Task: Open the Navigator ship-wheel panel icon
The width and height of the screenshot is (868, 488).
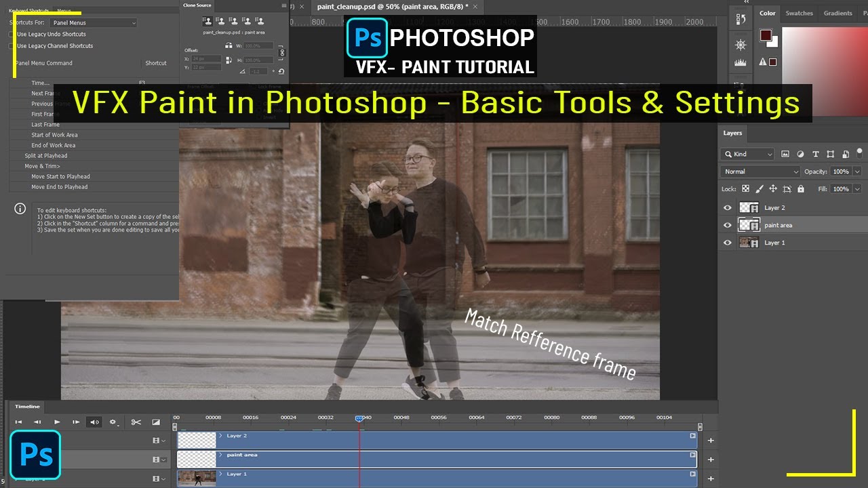Action: [741, 45]
